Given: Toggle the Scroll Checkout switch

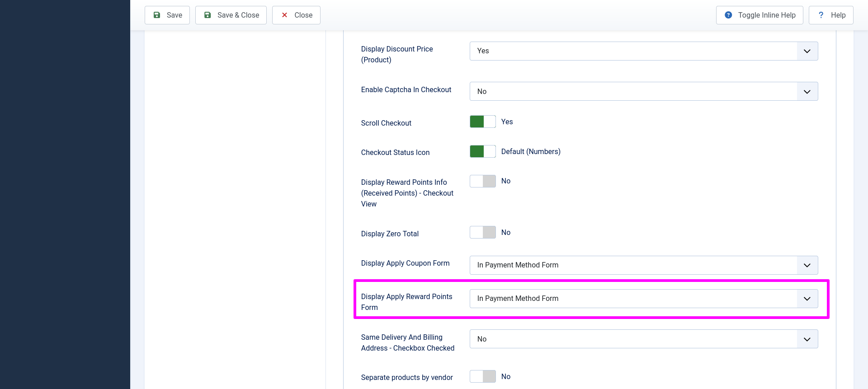Looking at the screenshot, I should click(x=482, y=122).
